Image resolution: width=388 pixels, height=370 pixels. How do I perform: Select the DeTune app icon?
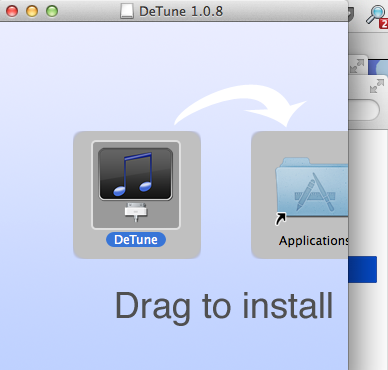pyautogui.click(x=136, y=185)
